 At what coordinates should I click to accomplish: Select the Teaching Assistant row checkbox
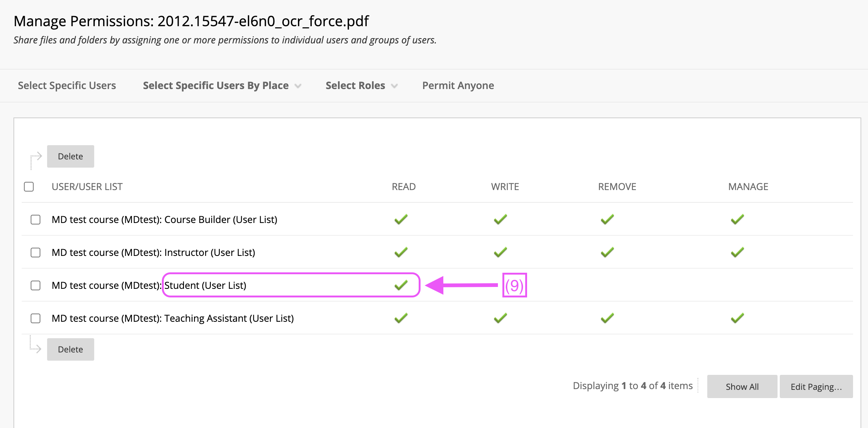pyautogui.click(x=36, y=318)
